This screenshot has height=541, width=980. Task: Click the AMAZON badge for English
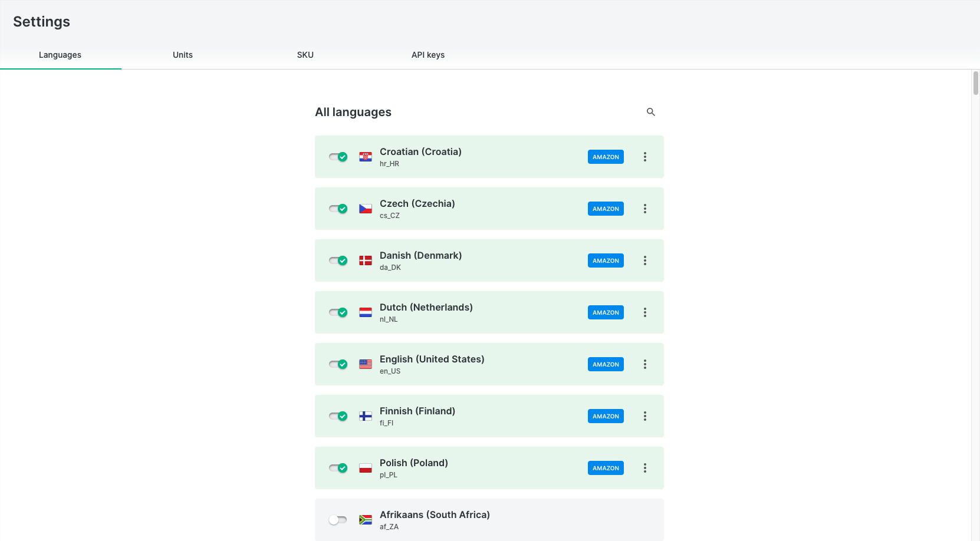[x=606, y=364]
